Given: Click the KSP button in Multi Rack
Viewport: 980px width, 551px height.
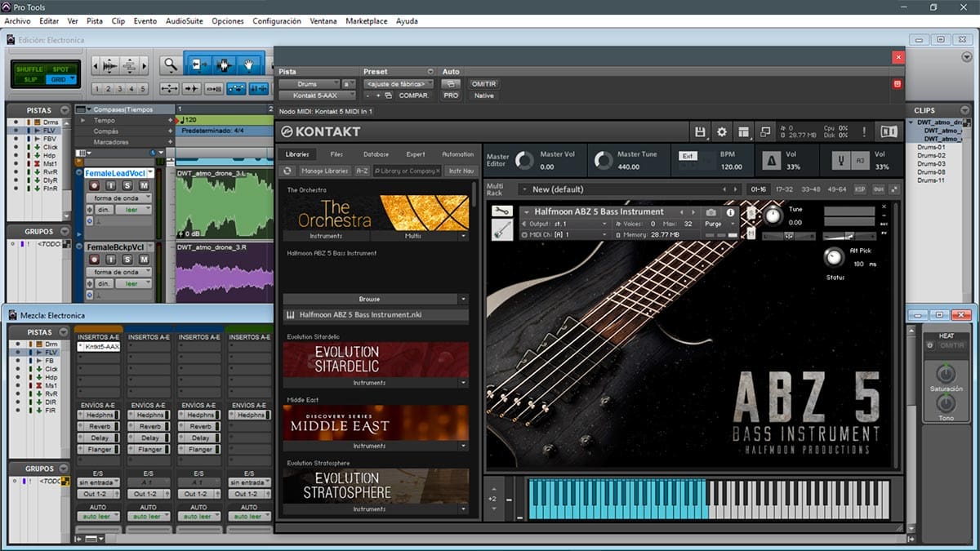Looking at the screenshot, I should 860,189.
